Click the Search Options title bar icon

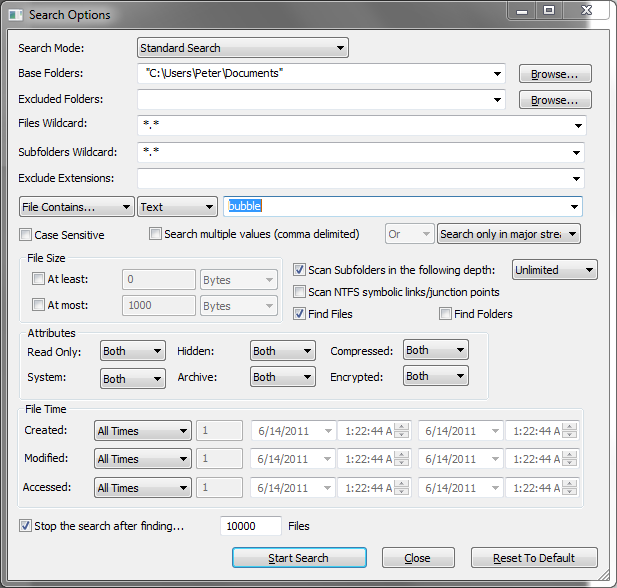click(16, 15)
